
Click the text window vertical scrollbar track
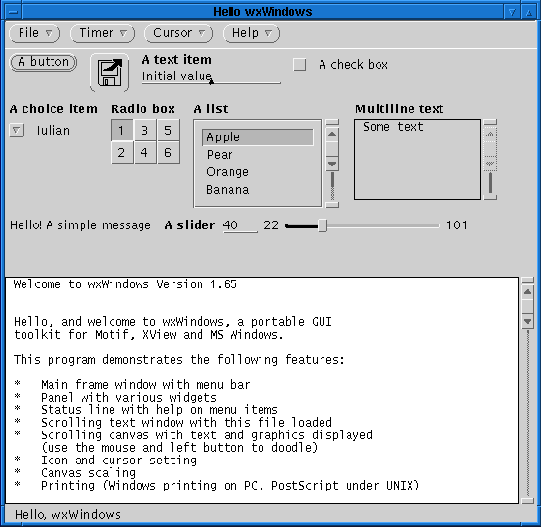(x=528, y=413)
